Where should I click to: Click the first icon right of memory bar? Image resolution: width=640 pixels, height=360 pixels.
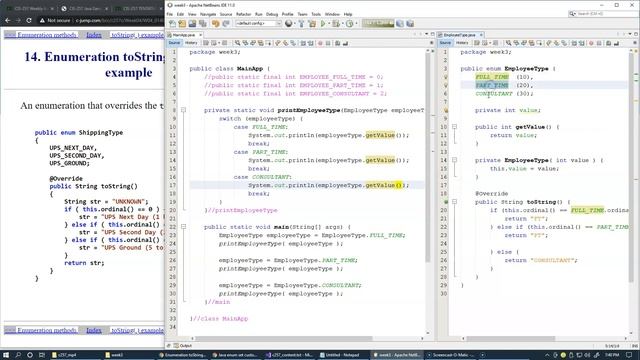[400, 24]
